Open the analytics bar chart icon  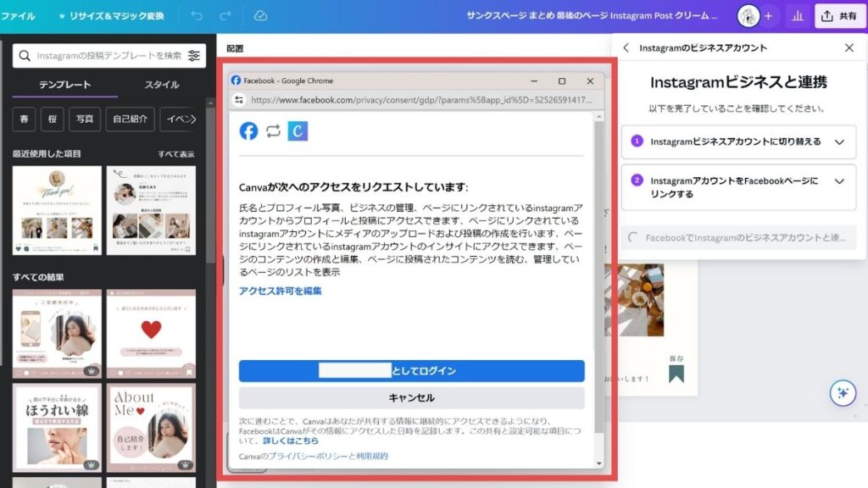click(797, 16)
